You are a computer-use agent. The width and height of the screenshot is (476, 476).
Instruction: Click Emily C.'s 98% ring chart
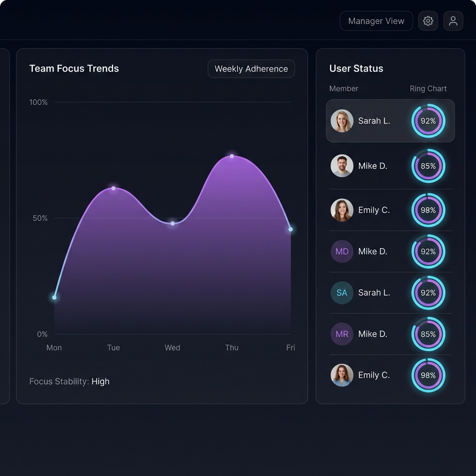coord(428,210)
